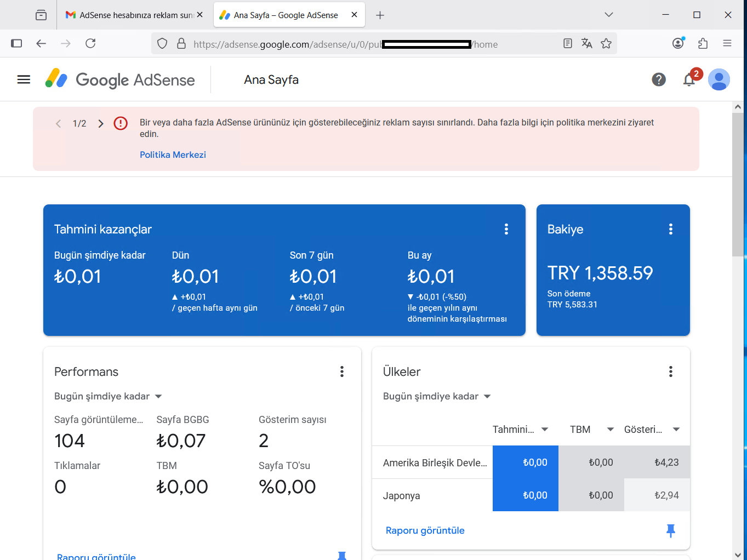List all tabs dropdown arrow
Image resolution: width=747 pixels, height=560 pixels.
click(609, 15)
